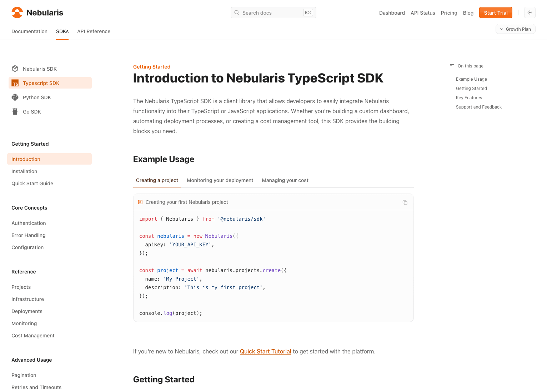Click the Example Usage heading
Image resolution: width=547 pixels, height=392 pixels.
[x=164, y=159]
